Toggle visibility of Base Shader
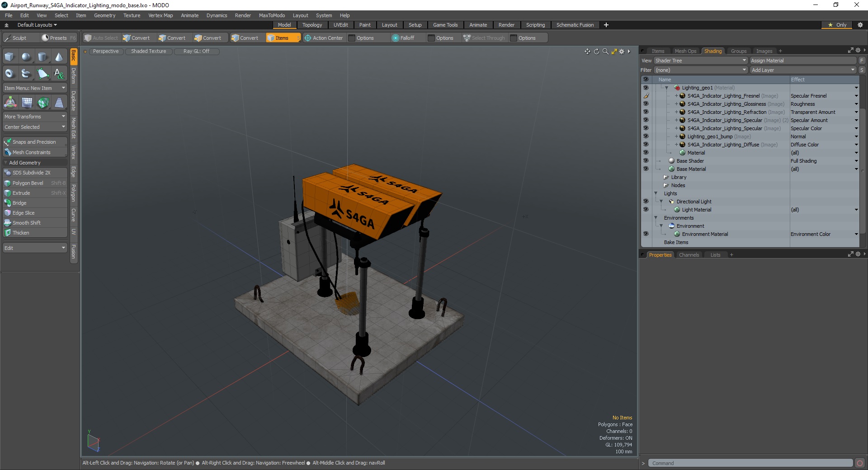This screenshot has height=470, width=868. (x=646, y=161)
